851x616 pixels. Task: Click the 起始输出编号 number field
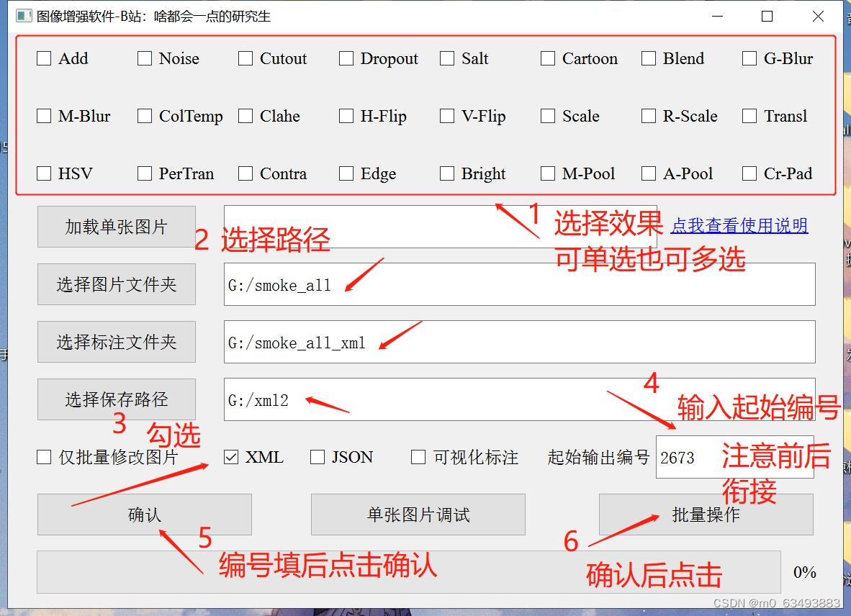[x=734, y=457]
